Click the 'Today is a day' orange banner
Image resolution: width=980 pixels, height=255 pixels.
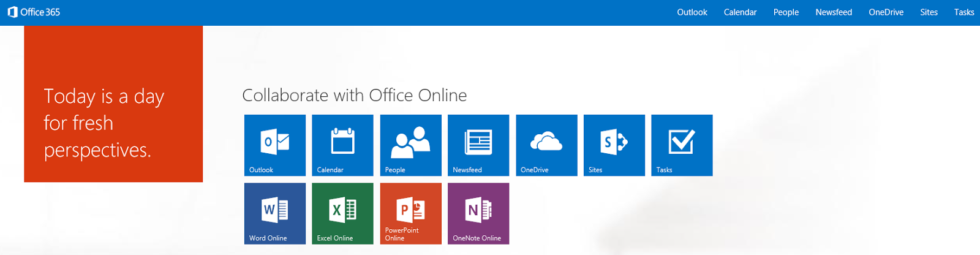click(113, 104)
